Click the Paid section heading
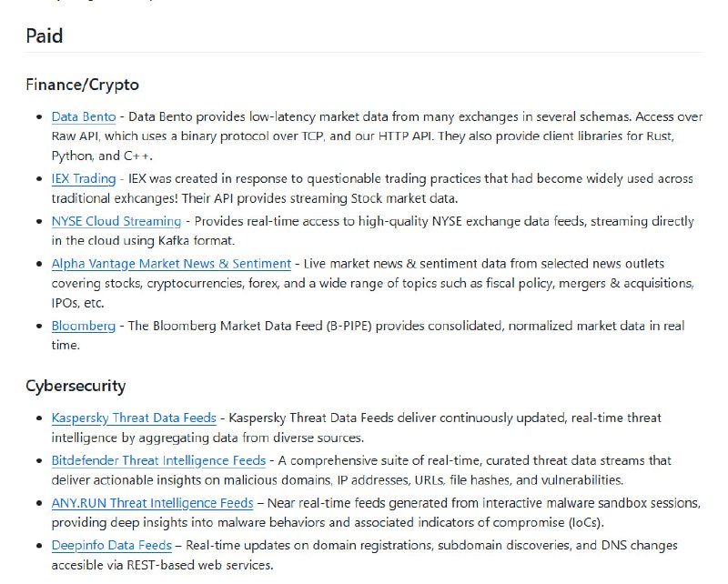Screen dimensions: 728x584 click(45, 36)
